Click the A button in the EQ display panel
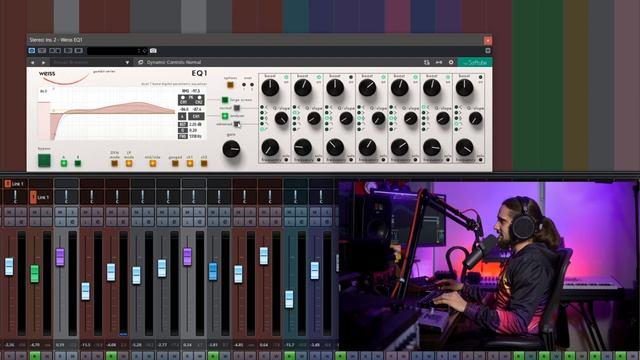Image resolution: width=640 pixels, height=360 pixels. (x=182, y=116)
